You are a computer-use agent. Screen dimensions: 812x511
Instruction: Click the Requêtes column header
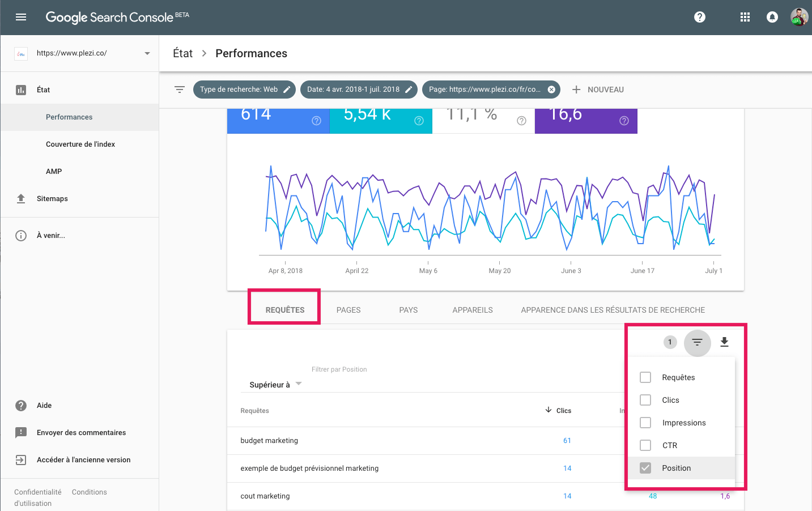255,411
